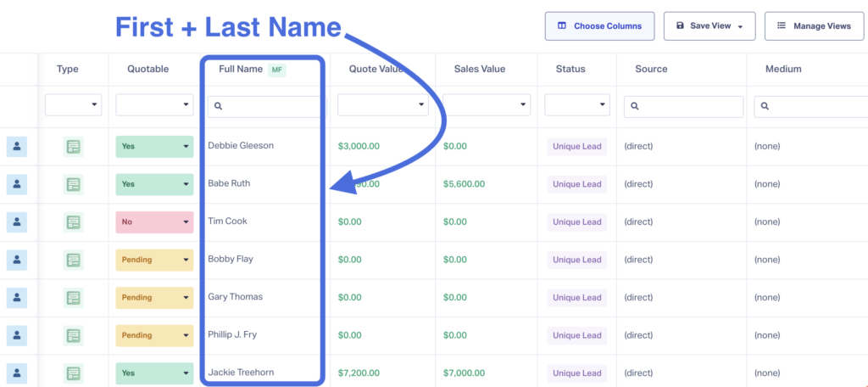Click the person icon in Bobby Flay's row
The width and height of the screenshot is (868, 387).
(x=17, y=260)
